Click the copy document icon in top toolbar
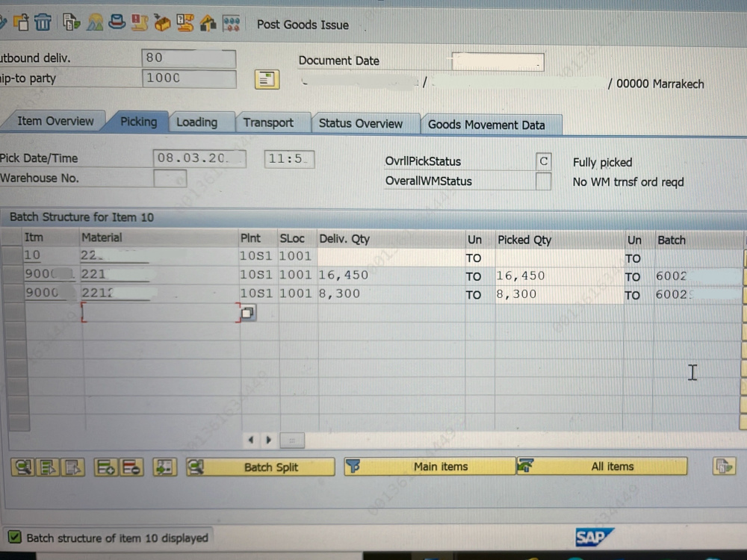The width and height of the screenshot is (747, 560). coord(21,22)
